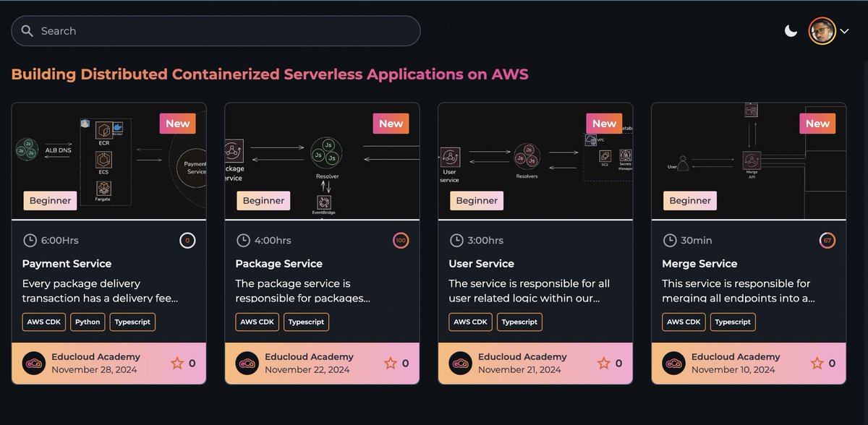Click the New badge on User Service
The image size is (868, 425).
604,124
